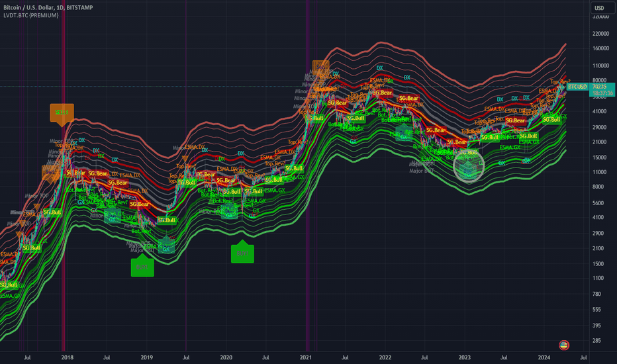Click the 29000 price scale level
Image resolution: width=617 pixels, height=364 pixels.
(599, 128)
